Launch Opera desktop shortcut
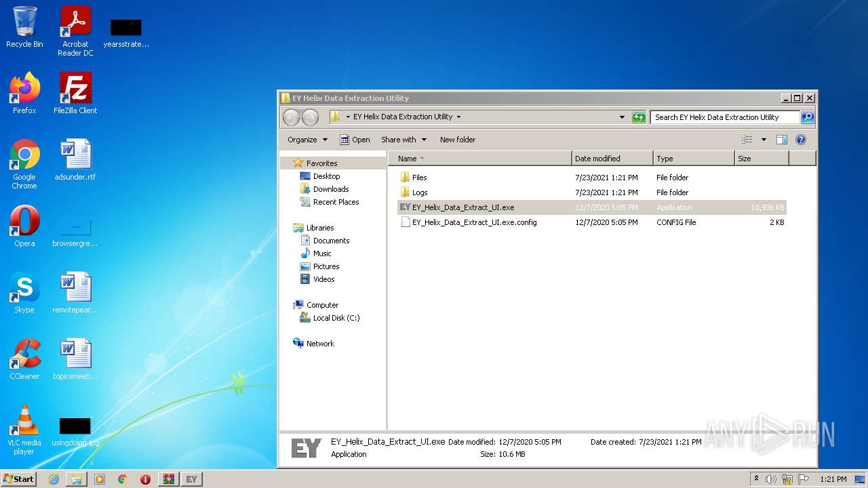The height and width of the screenshot is (488, 868). 24,226
